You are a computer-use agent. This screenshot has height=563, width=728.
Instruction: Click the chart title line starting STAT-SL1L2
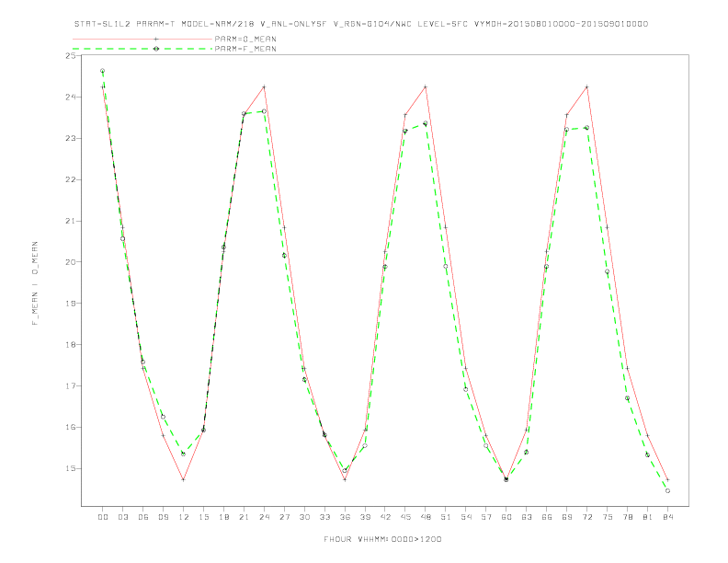click(361, 24)
